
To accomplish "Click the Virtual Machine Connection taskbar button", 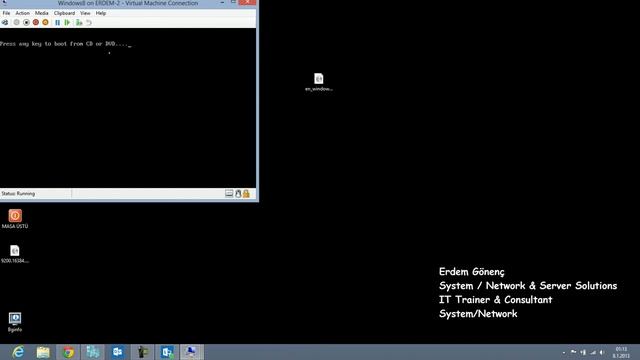I will pyautogui.click(x=191, y=352).
